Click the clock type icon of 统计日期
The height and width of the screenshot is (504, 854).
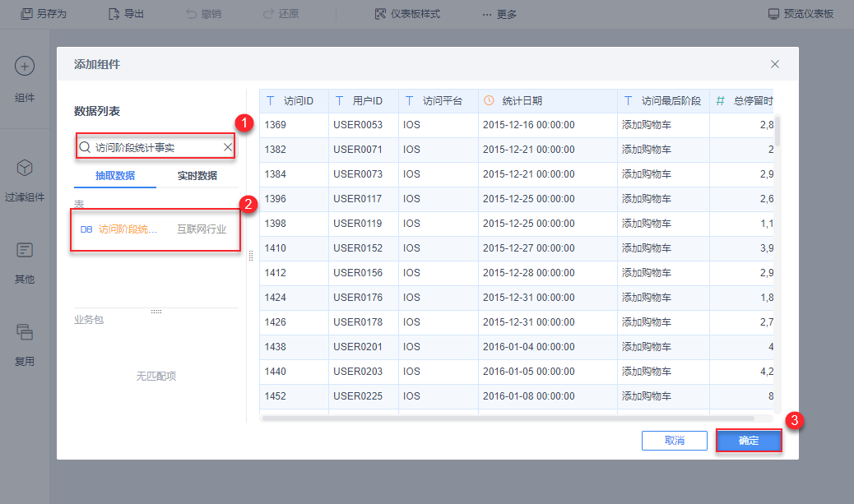click(x=489, y=100)
